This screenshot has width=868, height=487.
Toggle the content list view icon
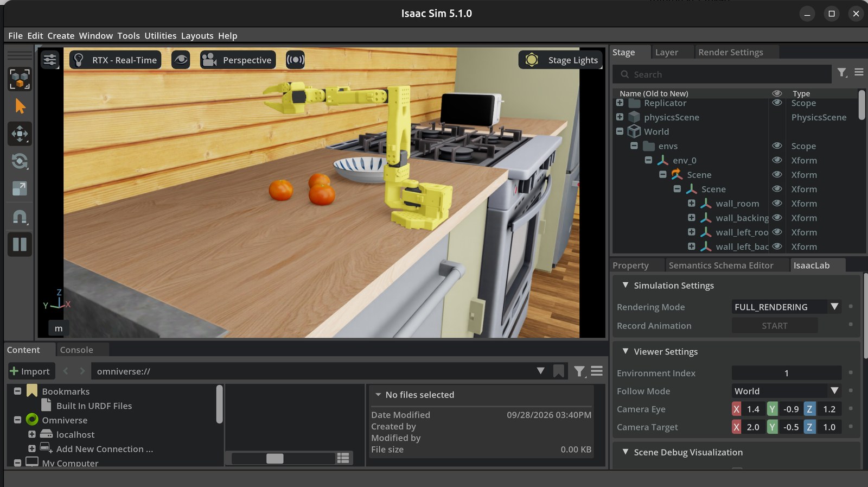[343, 458]
